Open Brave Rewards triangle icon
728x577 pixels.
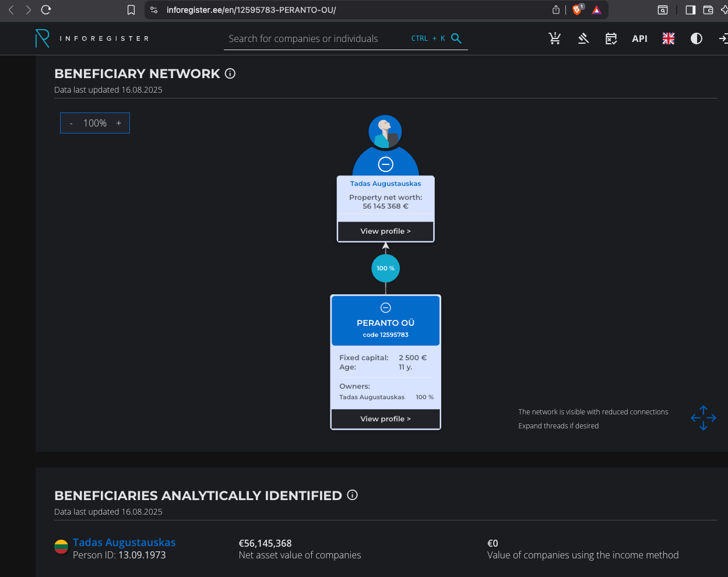click(597, 10)
